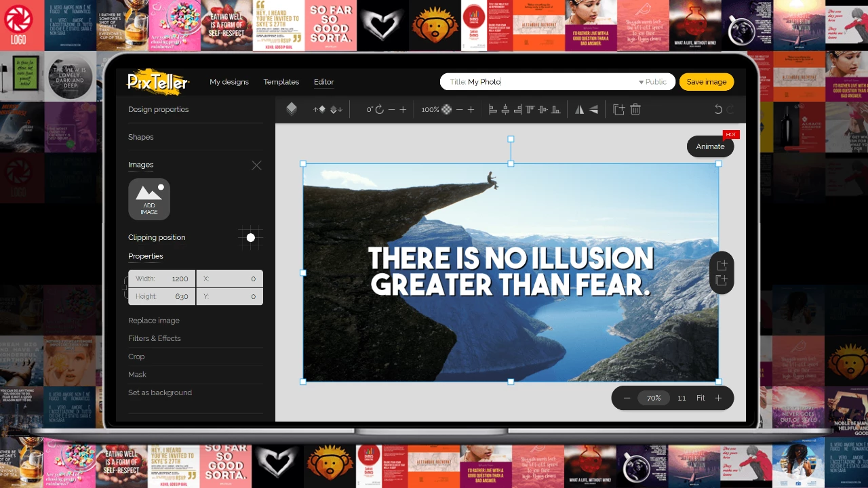868x488 pixels.
Task: Click the rotation handle above the image
Action: [511, 139]
